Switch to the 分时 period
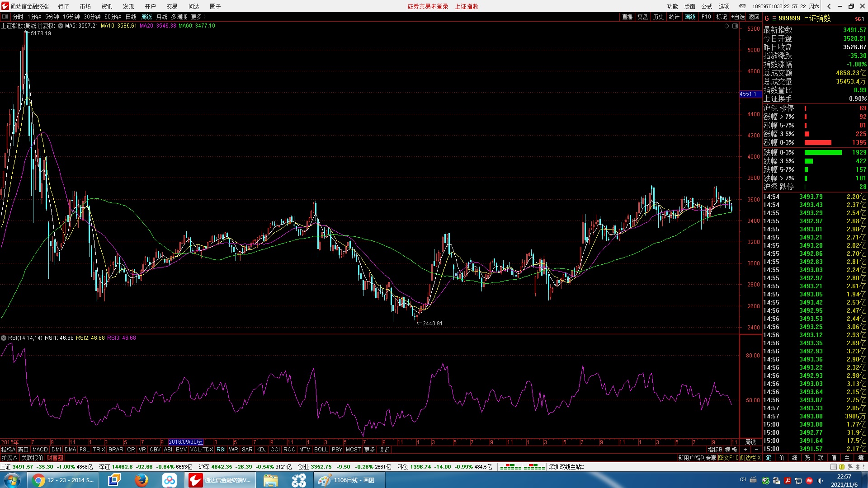This screenshot has height=488, width=868. coord(18,17)
